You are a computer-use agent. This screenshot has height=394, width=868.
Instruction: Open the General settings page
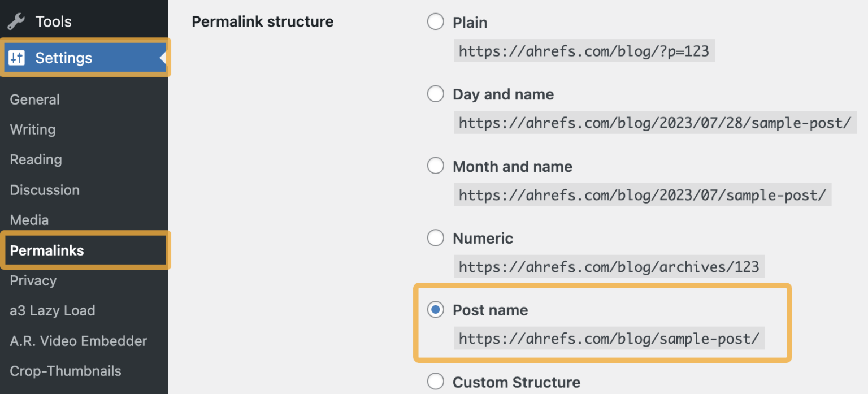[34, 99]
